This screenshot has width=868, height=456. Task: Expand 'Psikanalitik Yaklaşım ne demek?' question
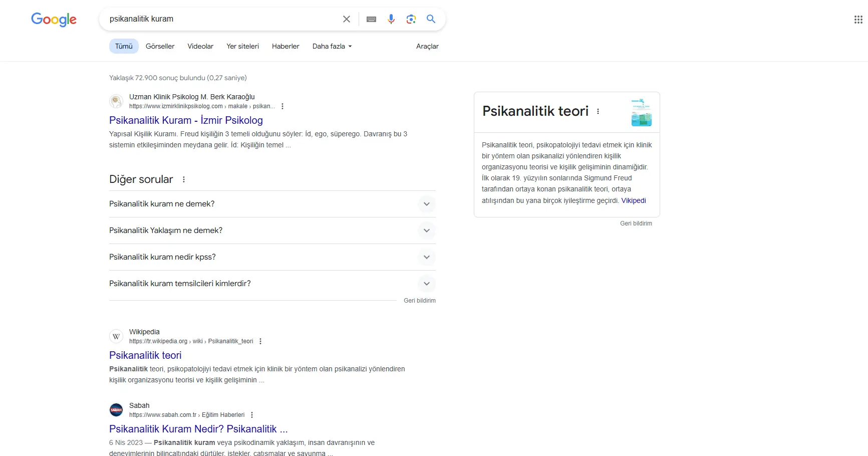[272, 231]
